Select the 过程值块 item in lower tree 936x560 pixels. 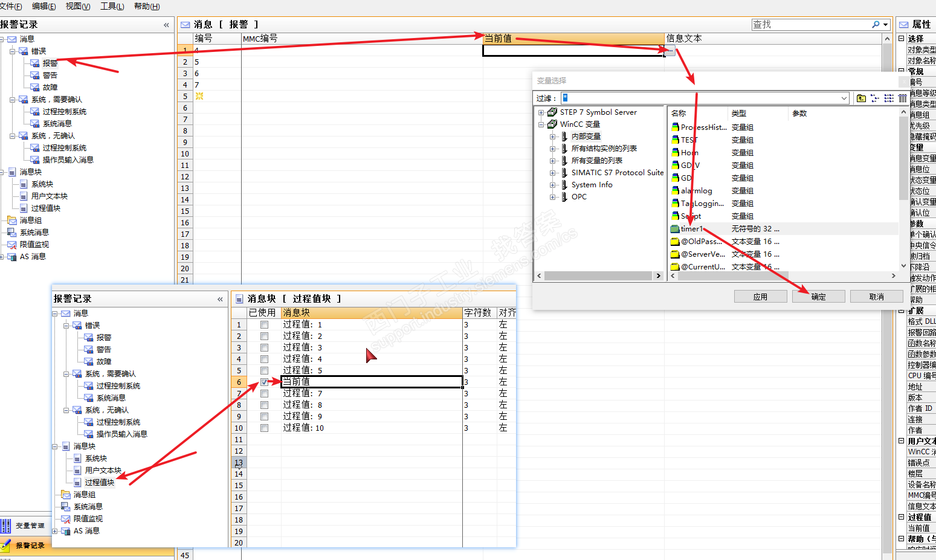pyautogui.click(x=99, y=482)
